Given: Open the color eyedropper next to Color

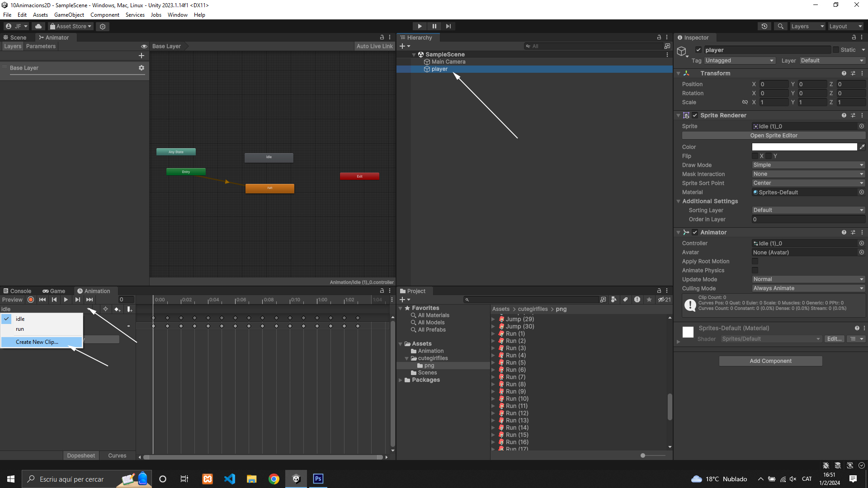Looking at the screenshot, I should (862, 147).
